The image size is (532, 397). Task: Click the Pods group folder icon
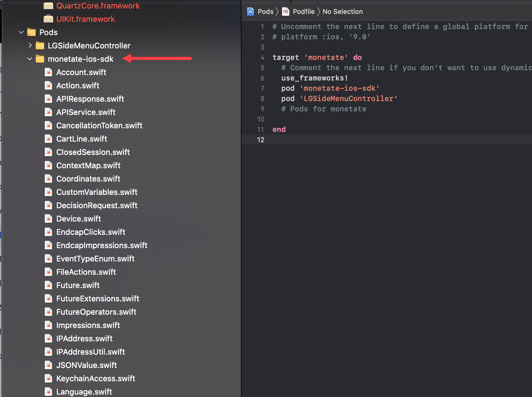pos(31,32)
